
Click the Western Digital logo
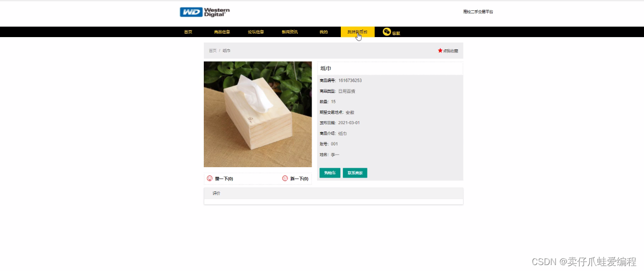tap(204, 12)
